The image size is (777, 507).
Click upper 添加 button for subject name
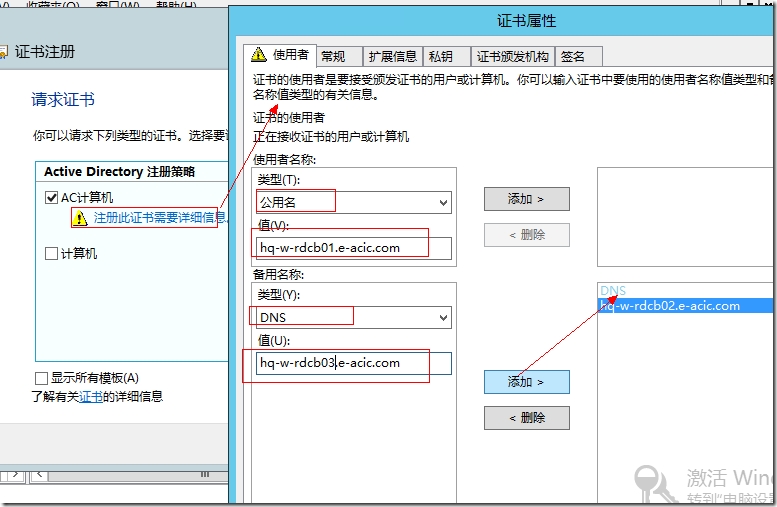click(x=527, y=199)
